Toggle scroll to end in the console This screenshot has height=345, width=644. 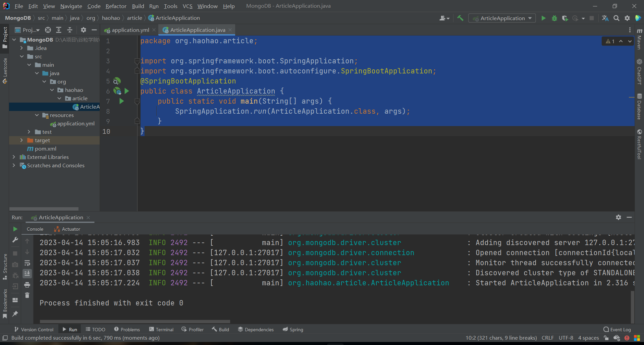pos(27,274)
